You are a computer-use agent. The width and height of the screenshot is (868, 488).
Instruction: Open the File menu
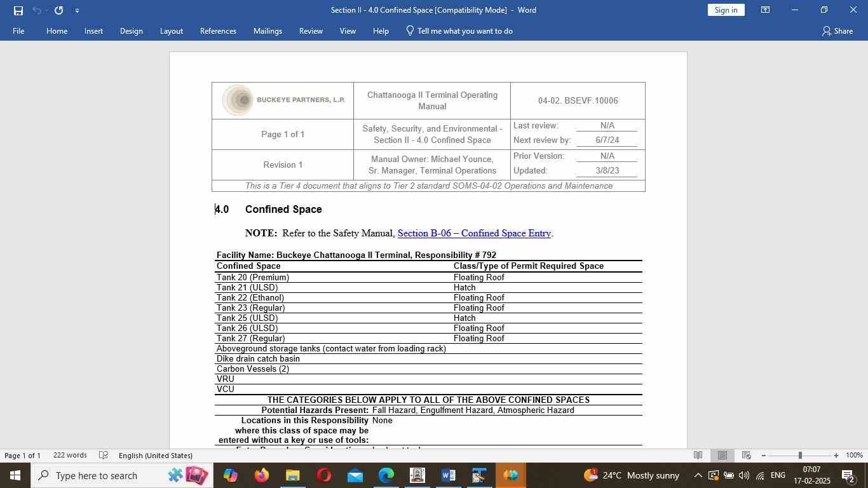(18, 30)
